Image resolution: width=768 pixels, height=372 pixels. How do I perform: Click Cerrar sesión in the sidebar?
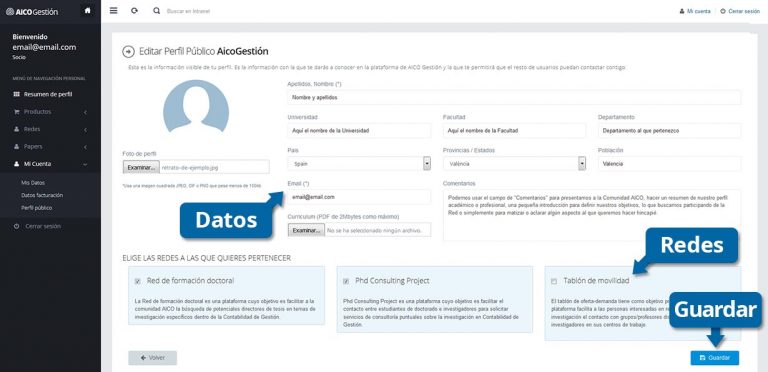43,227
